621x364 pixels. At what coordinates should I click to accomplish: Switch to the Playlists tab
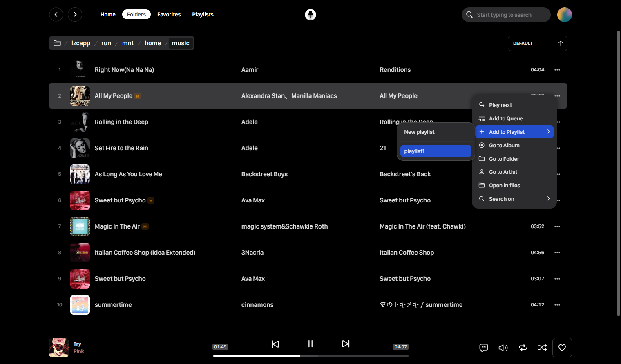pos(203,14)
